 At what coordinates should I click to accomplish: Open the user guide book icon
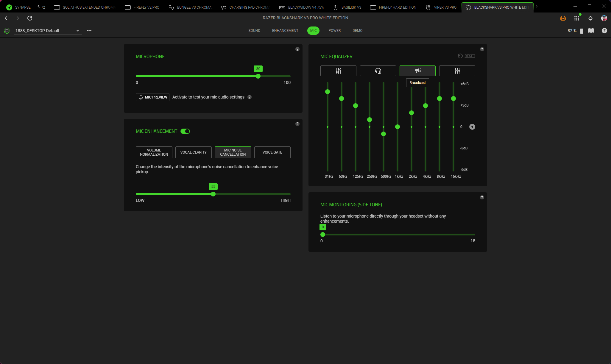click(x=591, y=31)
